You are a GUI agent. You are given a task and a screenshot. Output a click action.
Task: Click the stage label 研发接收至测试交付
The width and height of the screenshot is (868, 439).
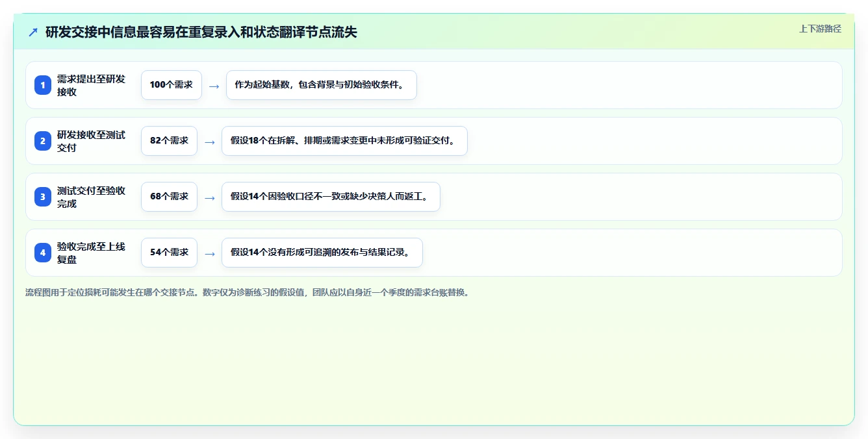pyautogui.click(x=91, y=141)
